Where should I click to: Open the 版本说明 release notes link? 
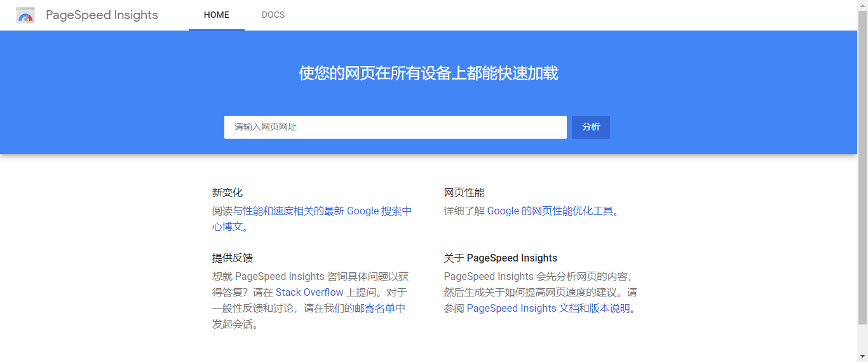[609, 309]
